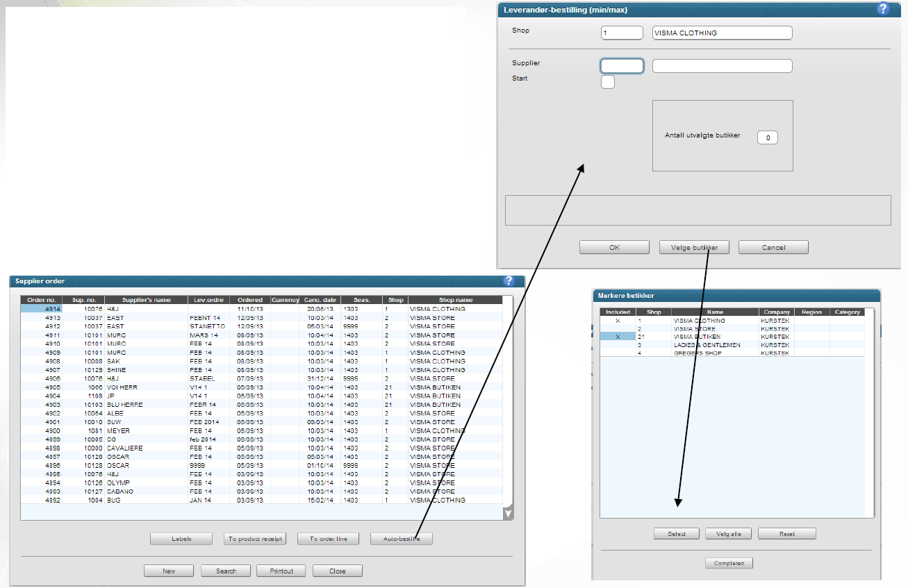Tick the Start checkbox

[x=607, y=83]
